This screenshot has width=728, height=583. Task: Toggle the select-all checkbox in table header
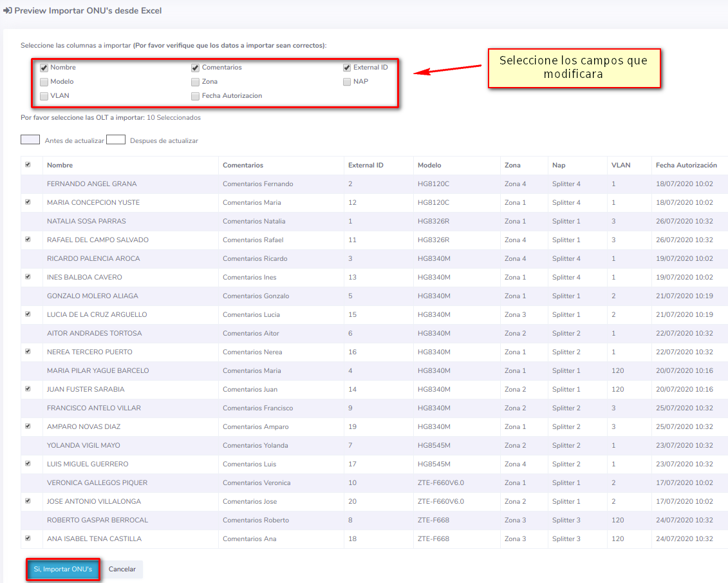click(x=28, y=165)
